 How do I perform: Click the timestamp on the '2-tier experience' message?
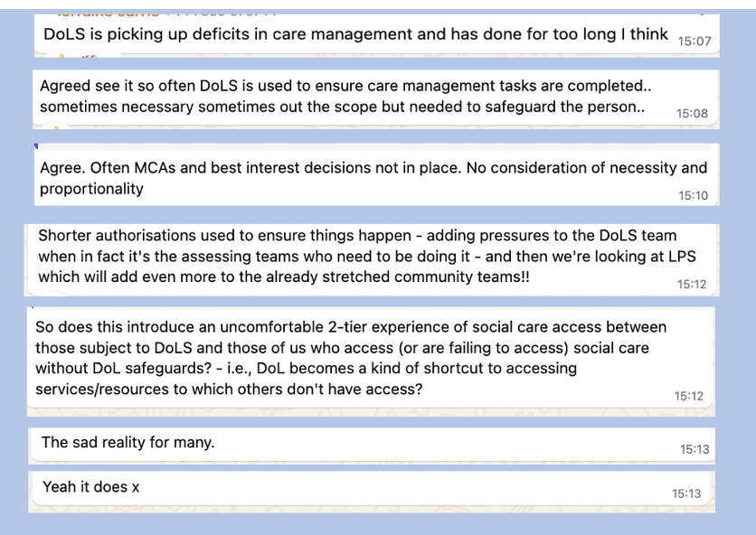688,396
